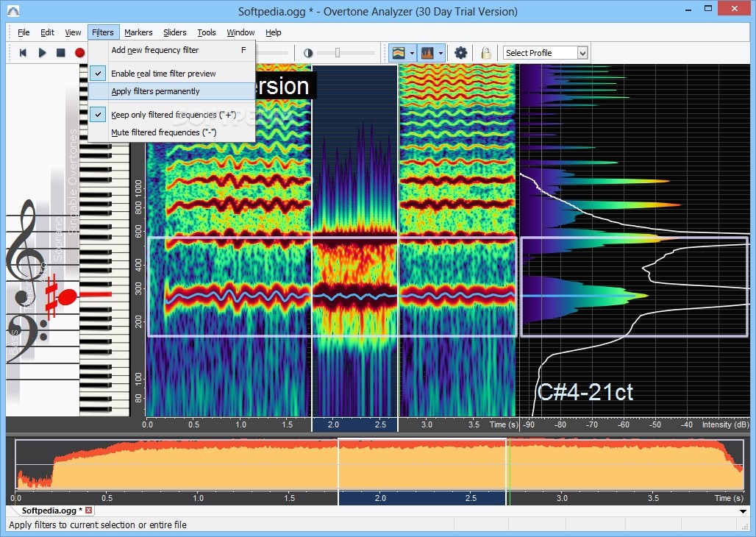Toggle the spectrum view button
Viewport: 756px width, 537px height.
pos(427,52)
